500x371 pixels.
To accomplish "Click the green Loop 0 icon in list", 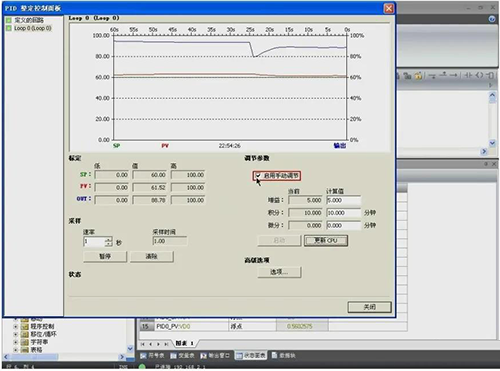I will (9, 28).
